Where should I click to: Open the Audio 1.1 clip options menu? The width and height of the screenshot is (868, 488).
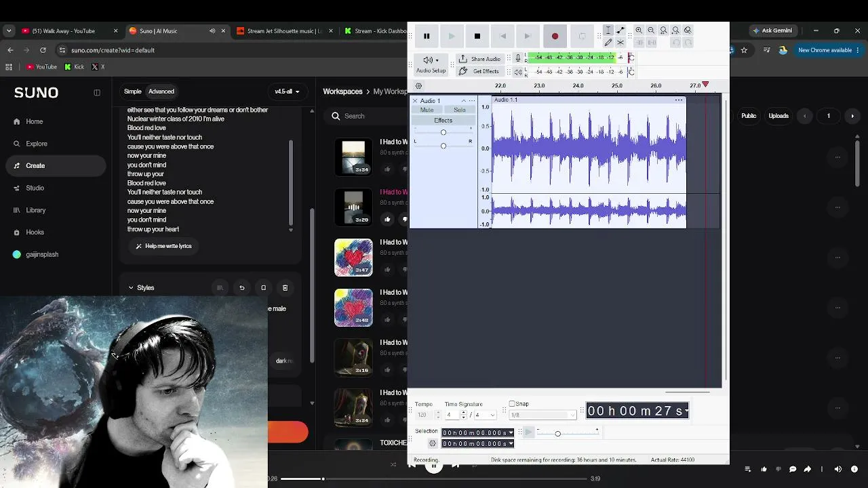678,100
